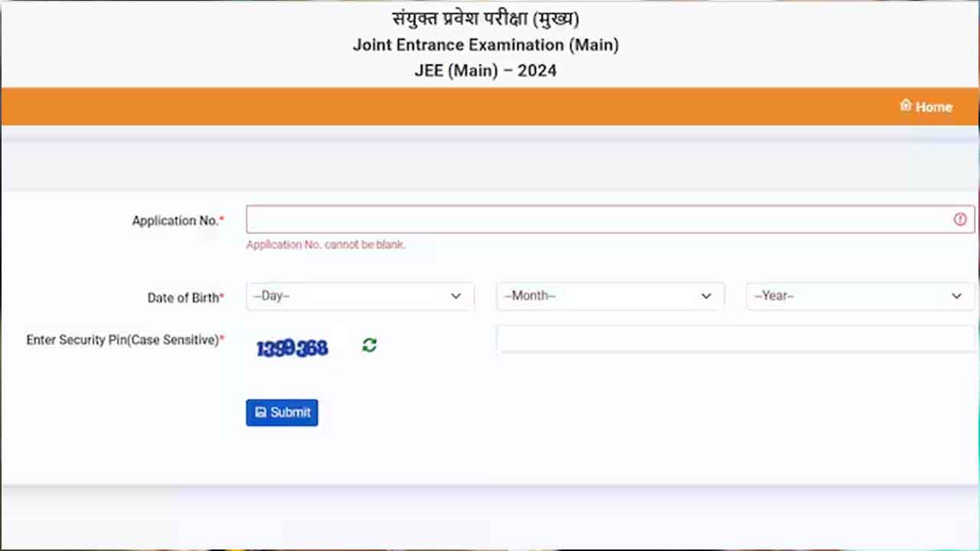Open the --Month-- dropdown
Image resolution: width=980 pixels, height=551 pixels.
pos(610,296)
